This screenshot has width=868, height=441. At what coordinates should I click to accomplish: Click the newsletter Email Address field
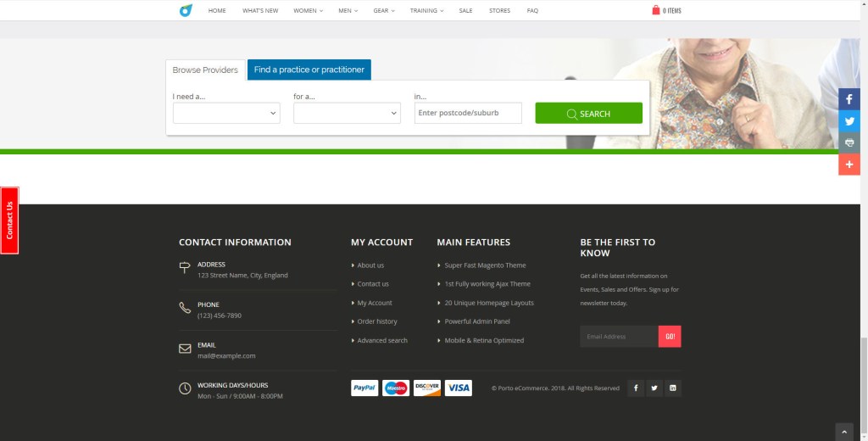tap(620, 337)
